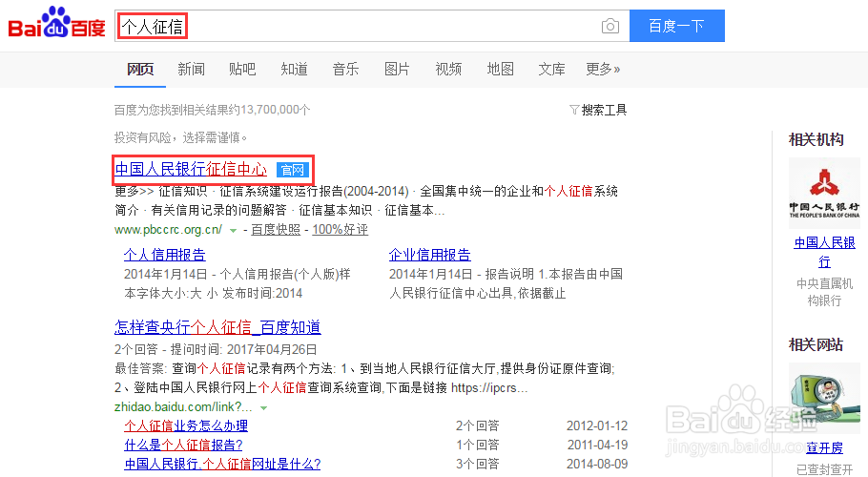Switch to the 图片 tab

tap(397, 70)
